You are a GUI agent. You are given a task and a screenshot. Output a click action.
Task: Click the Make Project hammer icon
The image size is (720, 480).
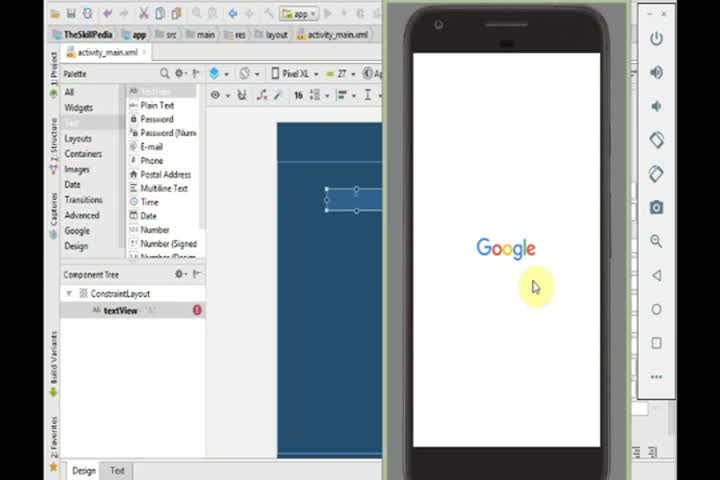click(x=269, y=14)
